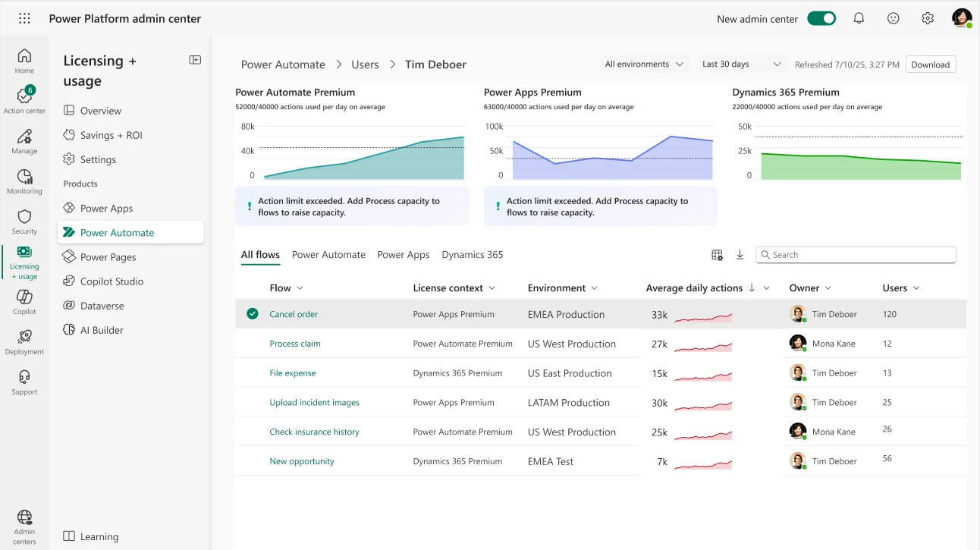Expand Owner column header menu
The image size is (980, 550).
point(828,288)
